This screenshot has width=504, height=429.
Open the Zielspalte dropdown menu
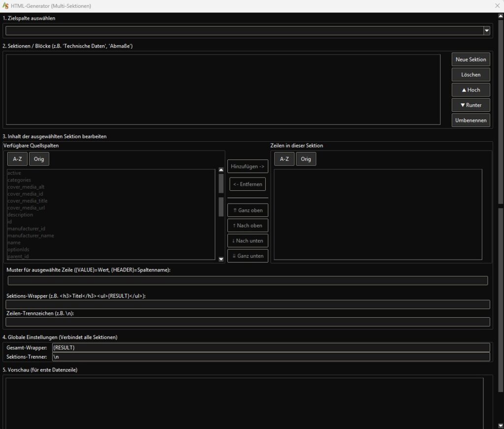[x=486, y=31]
